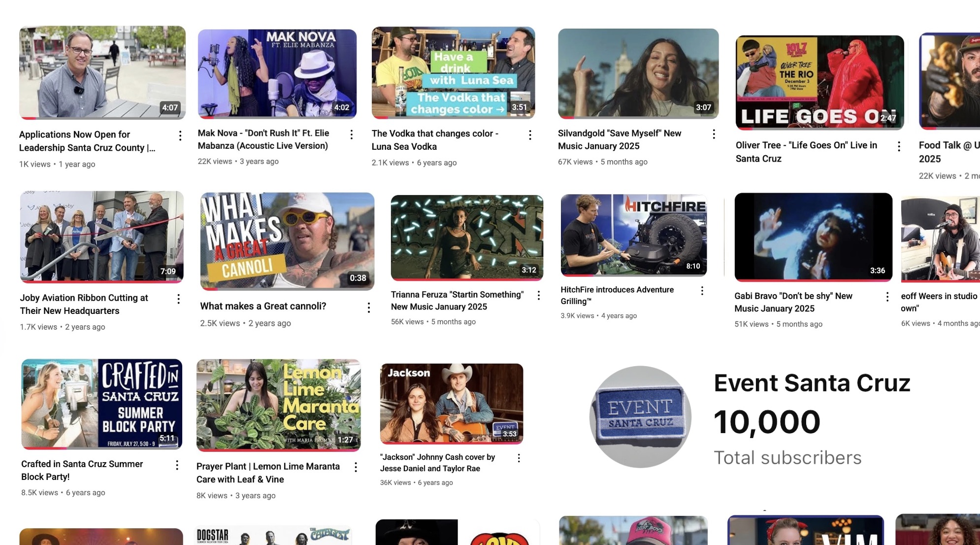Open title What makes a Great cannoli?
Screen dimensions: 980x545
click(x=263, y=306)
